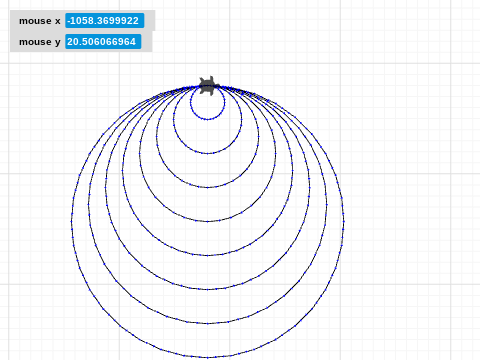Click the 'mouse x' monitor label
Screen dimensions: 480x360
(40, 21)
